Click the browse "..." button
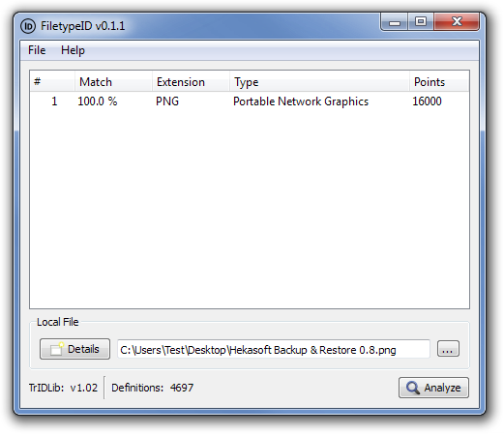 pos(448,349)
